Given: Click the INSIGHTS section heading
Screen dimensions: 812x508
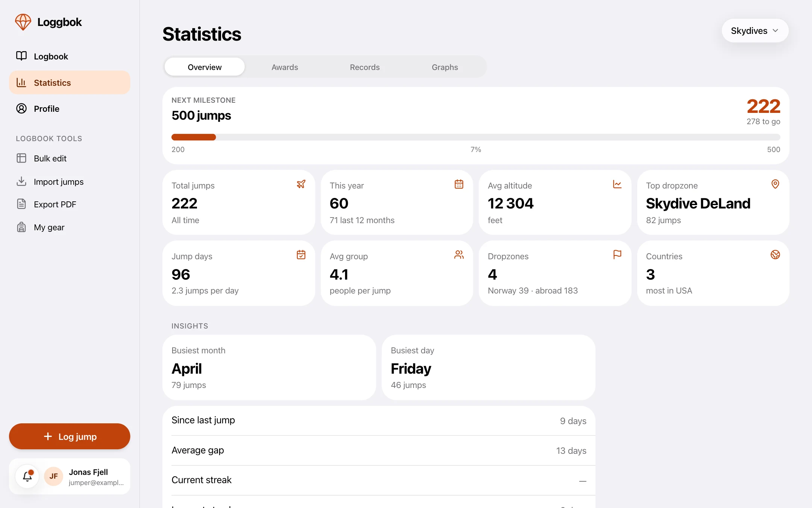Looking at the screenshot, I should click(189, 326).
